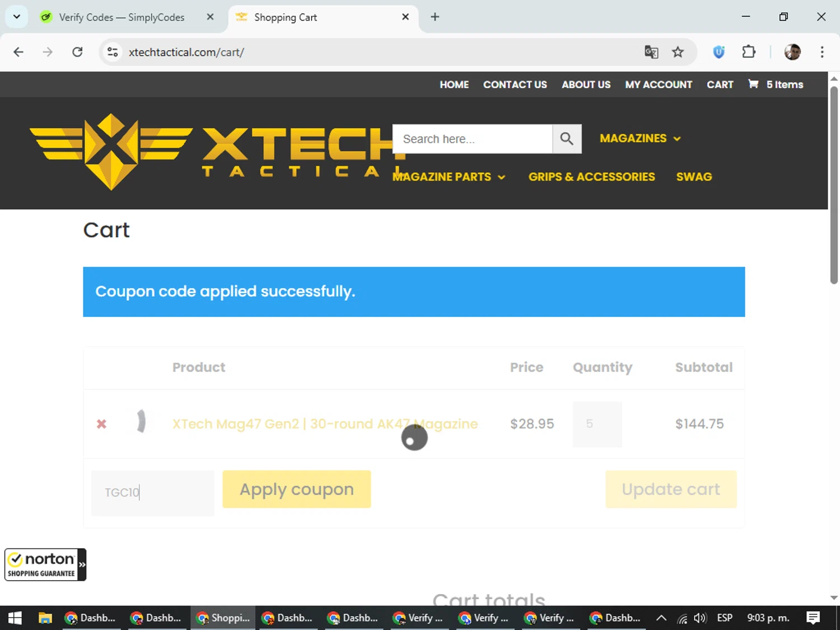Open CART link in top menu
The height and width of the screenshot is (630, 840).
[720, 85]
